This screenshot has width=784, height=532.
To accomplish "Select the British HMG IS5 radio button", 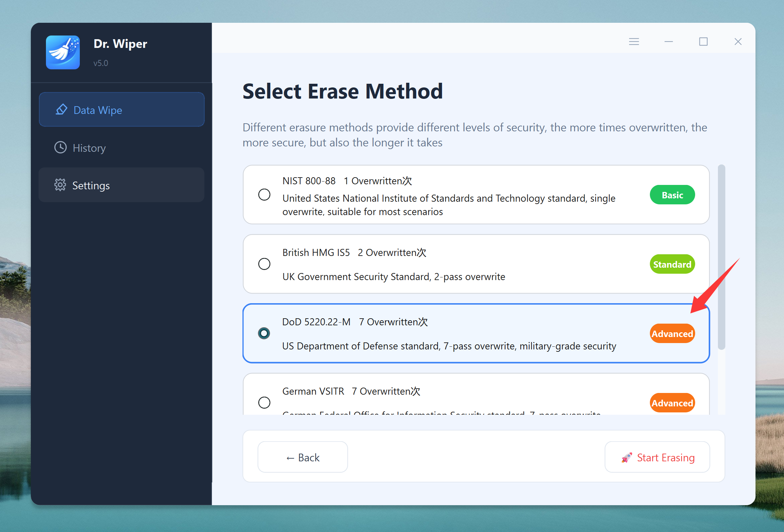I will click(264, 264).
